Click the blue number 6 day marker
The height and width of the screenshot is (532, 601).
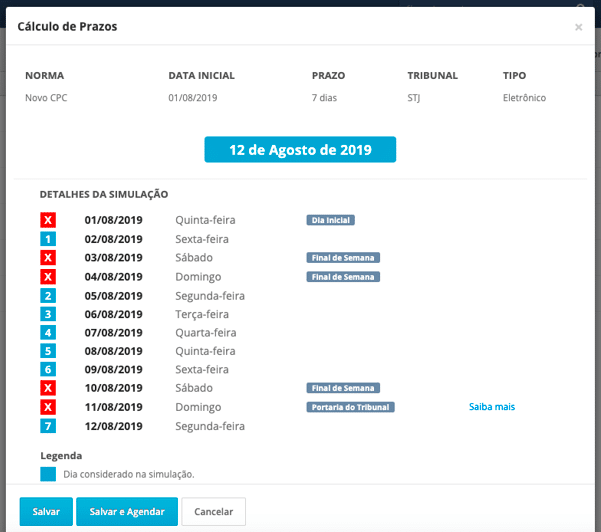tap(48, 369)
